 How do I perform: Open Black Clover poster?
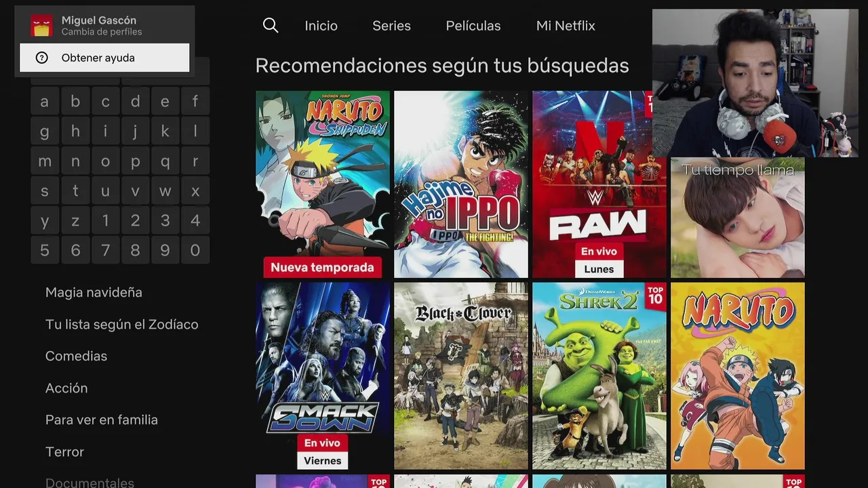click(461, 376)
